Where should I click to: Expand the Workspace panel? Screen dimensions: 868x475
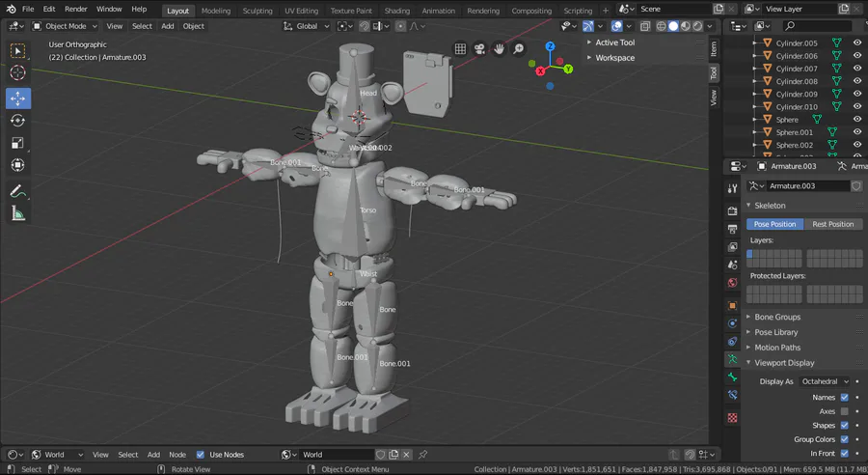[614, 58]
